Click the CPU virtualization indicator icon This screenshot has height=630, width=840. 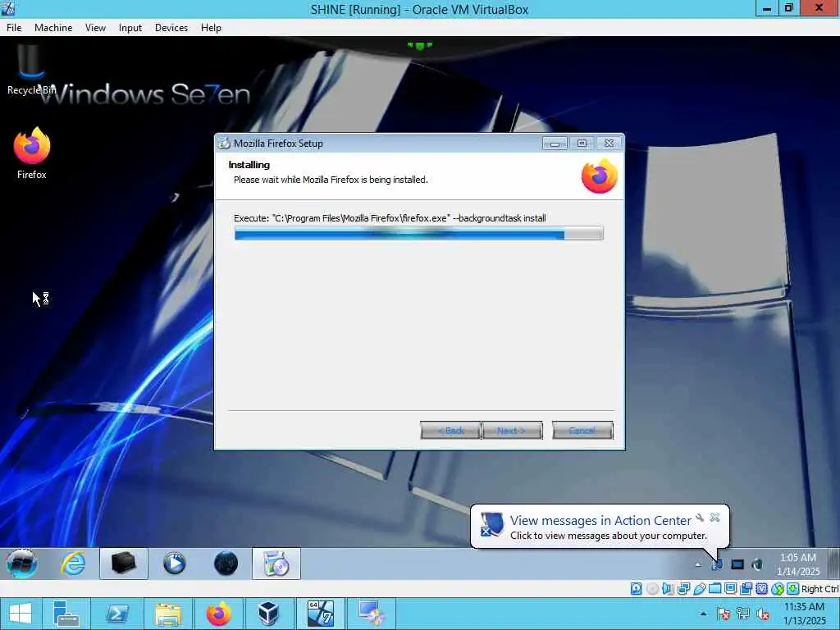[761, 589]
